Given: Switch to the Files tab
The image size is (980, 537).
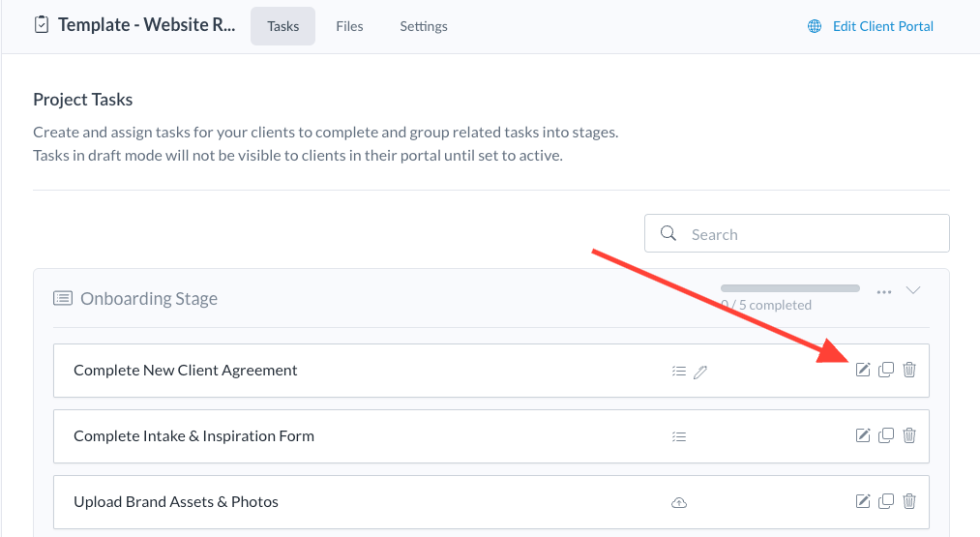Looking at the screenshot, I should (x=349, y=26).
